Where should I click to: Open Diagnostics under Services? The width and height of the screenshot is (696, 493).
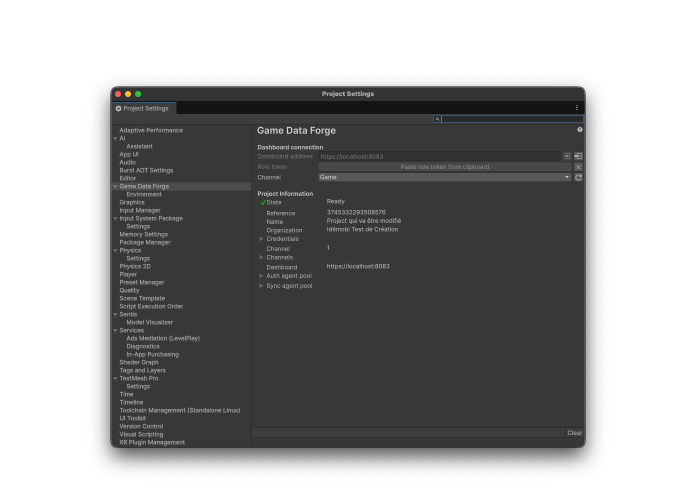pos(143,346)
